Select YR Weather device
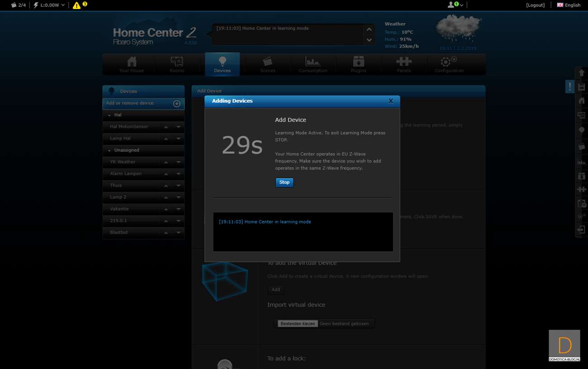 tap(123, 162)
